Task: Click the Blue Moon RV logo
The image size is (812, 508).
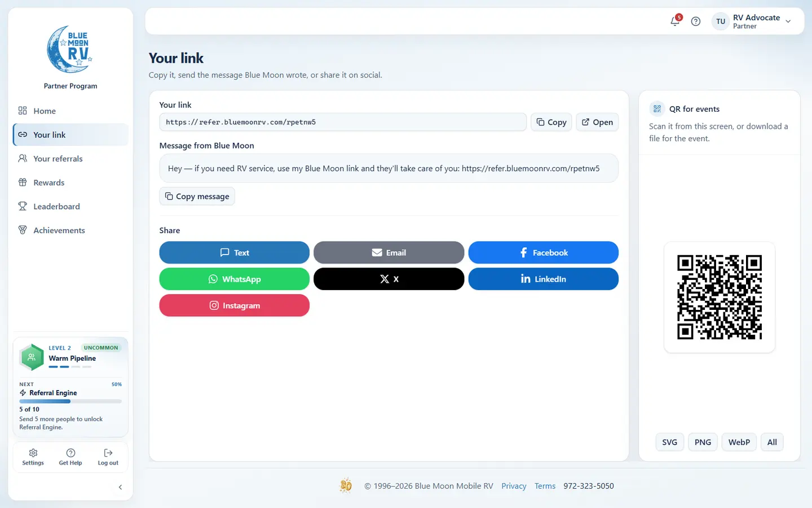Action: [x=70, y=49]
